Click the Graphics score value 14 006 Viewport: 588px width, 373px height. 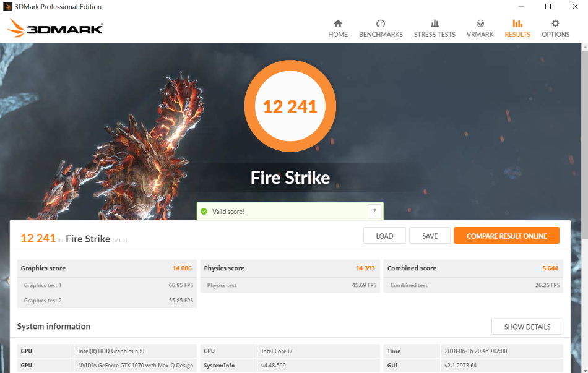pos(182,268)
